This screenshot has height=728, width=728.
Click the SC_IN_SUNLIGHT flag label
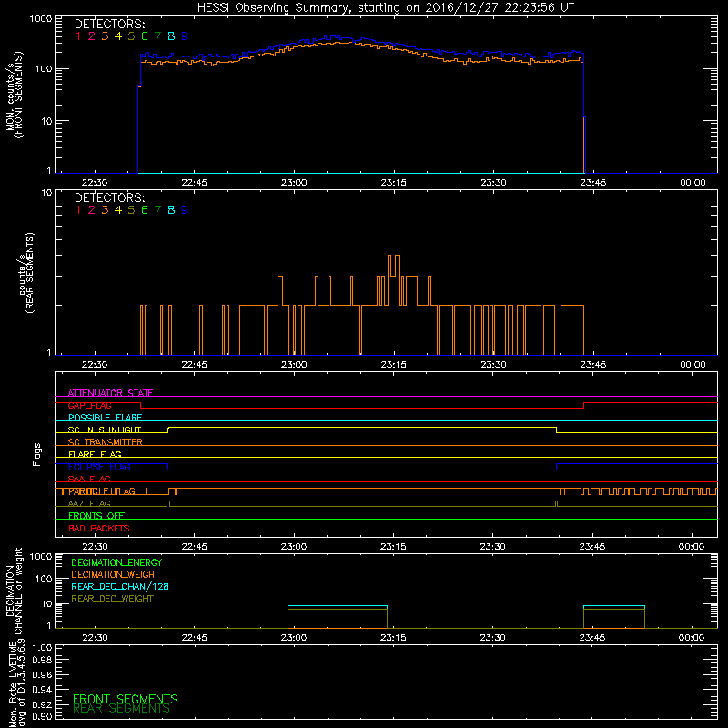(x=105, y=430)
